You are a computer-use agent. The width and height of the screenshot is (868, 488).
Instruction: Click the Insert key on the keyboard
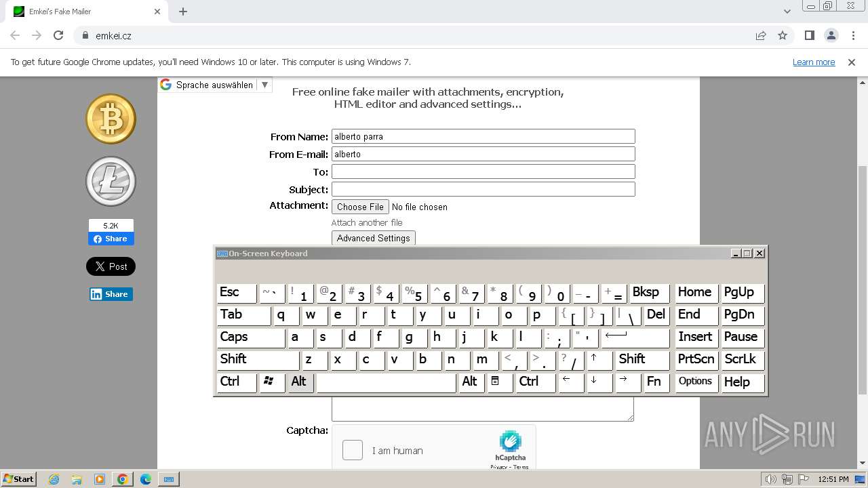click(x=696, y=337)
